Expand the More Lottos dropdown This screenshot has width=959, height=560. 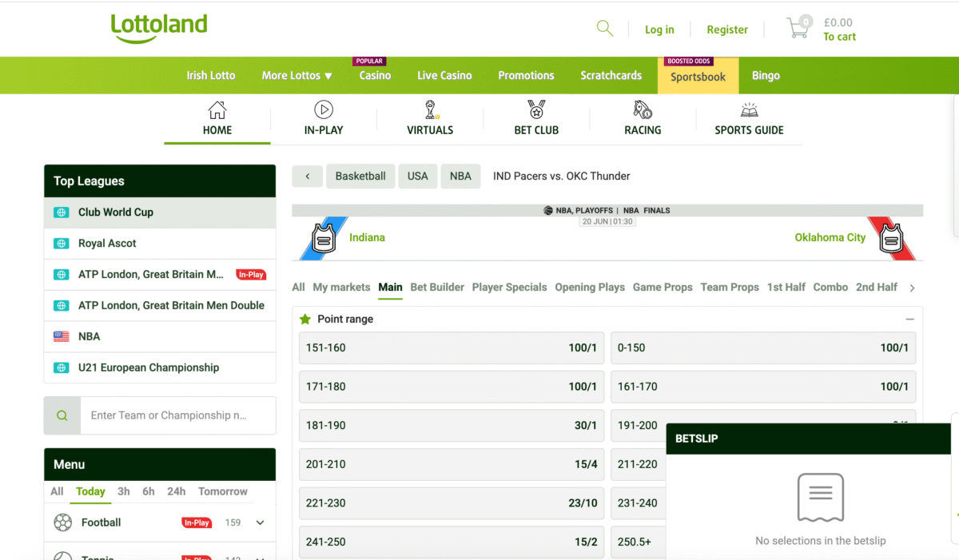click(296, 76)
